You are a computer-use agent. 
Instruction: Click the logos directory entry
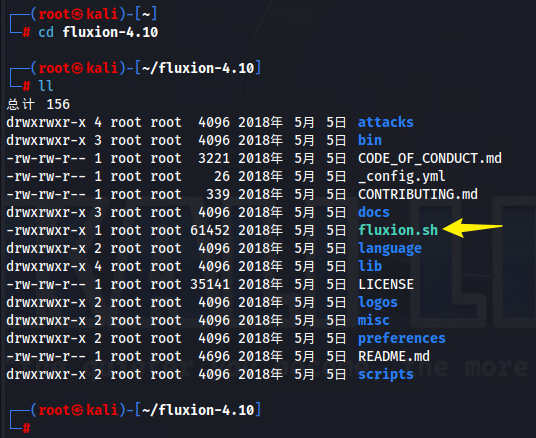pos(378,303)
